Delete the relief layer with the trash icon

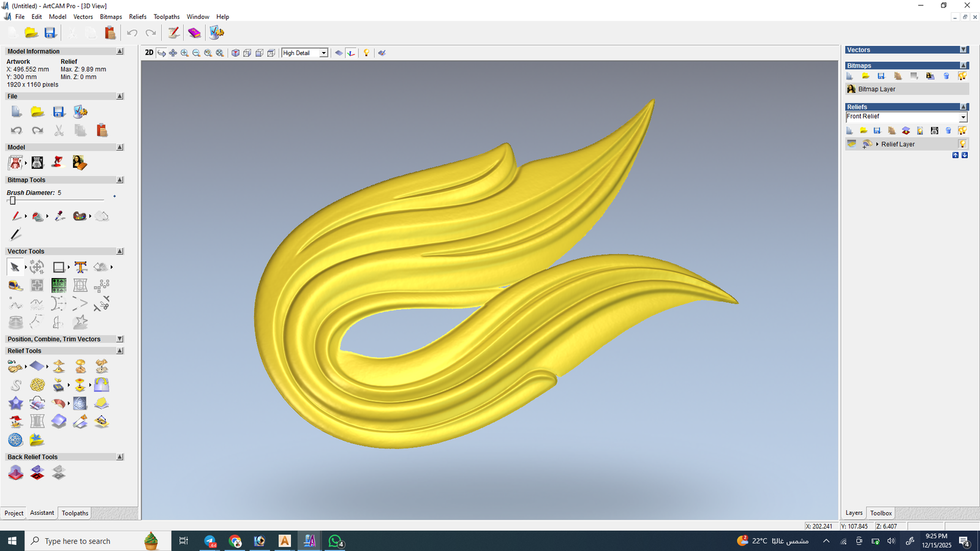pyautogui.click(x=948, y=130)
